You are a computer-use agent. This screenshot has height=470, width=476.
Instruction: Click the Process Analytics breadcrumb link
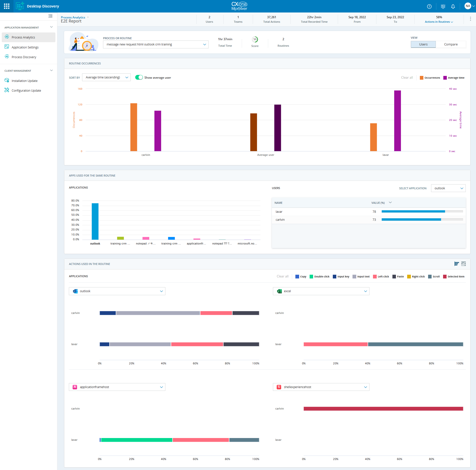pyautogui.click(x=73, y=17)
